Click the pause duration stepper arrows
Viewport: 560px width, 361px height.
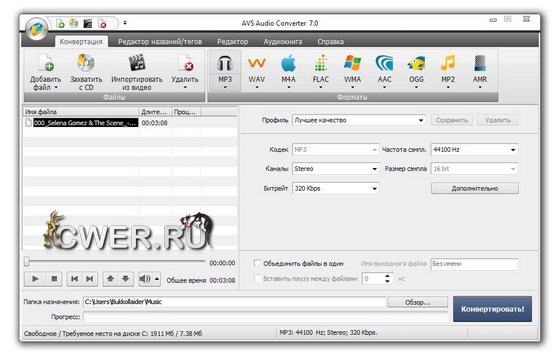(388, 279)
